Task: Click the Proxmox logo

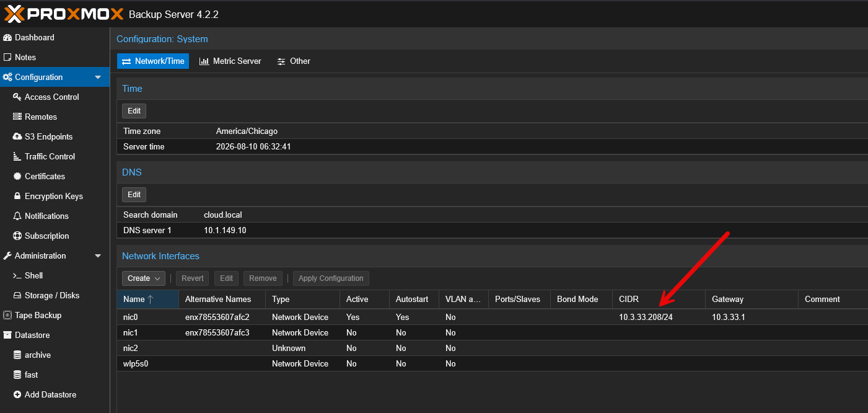Action: (64, 14)
